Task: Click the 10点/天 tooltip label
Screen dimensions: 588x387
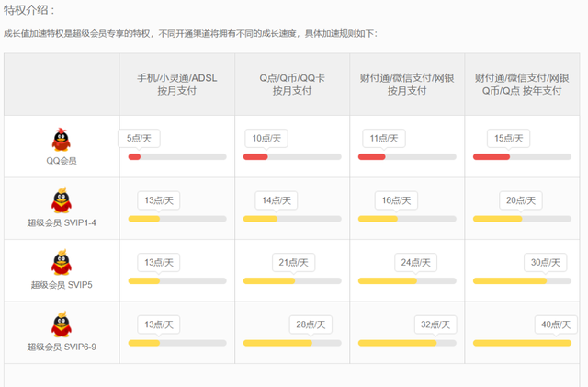Action: pyautogui.click(x=266, y=139)
